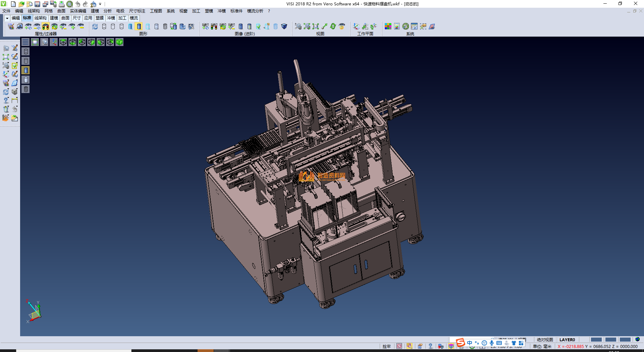
Task: Expand the quick access toolbar customize arrow
Action: tap(100, 4)
